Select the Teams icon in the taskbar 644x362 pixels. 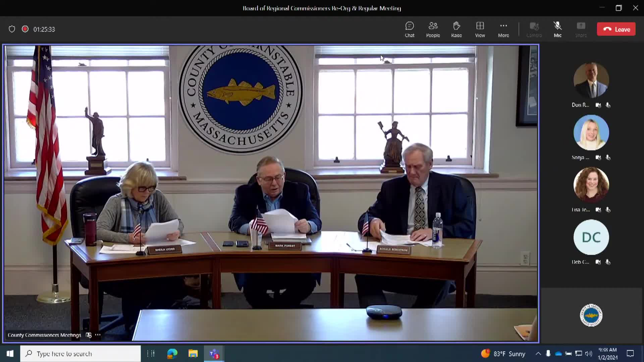(214, 354)
